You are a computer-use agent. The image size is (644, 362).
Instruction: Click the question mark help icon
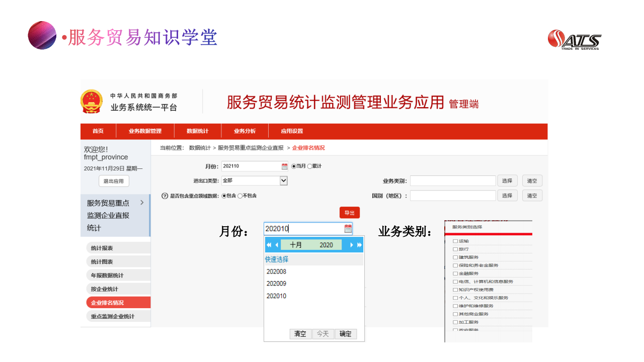[x=165, y=196]
